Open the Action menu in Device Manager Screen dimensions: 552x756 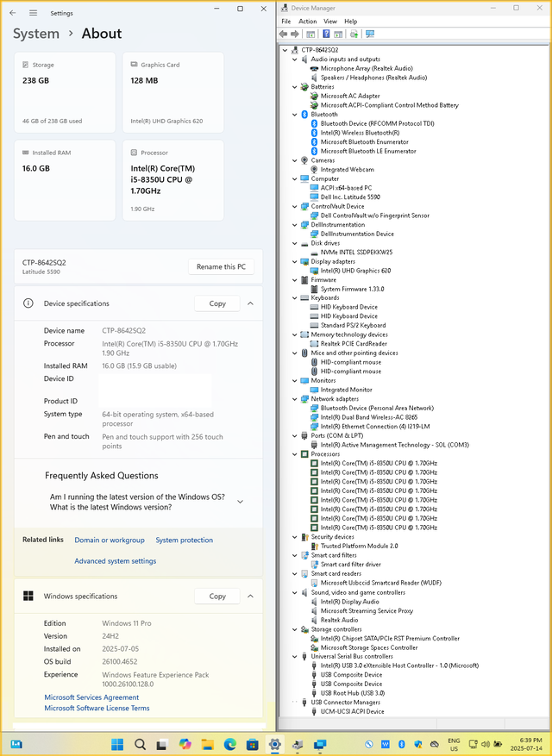307,22
